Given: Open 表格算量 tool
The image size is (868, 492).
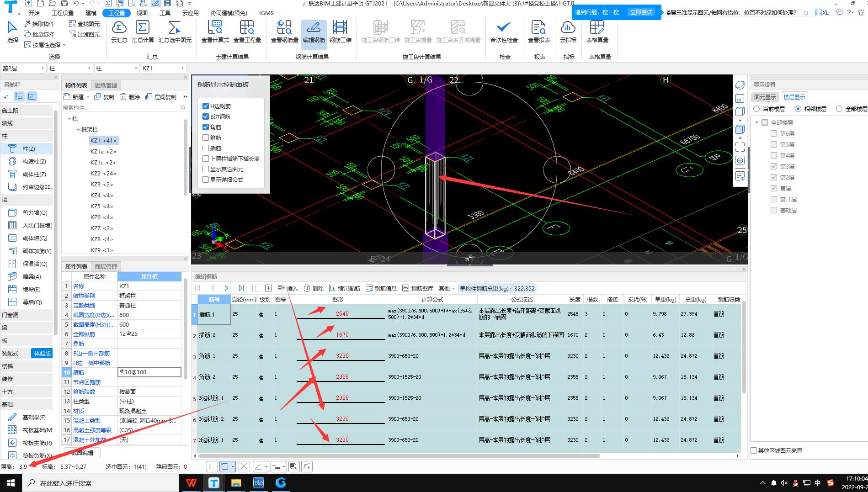Looking at the screenshot, I should 597,32.
